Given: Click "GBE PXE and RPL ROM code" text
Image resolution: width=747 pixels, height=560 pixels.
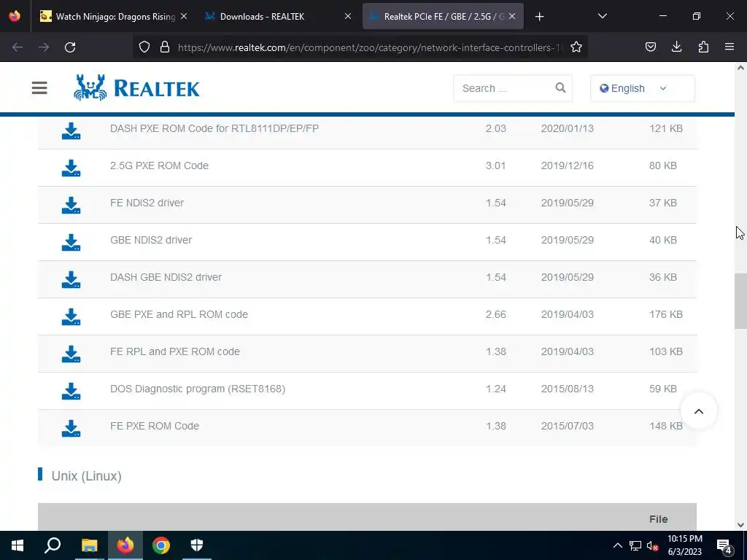Looking at the screenshot, I should (179, 314).
